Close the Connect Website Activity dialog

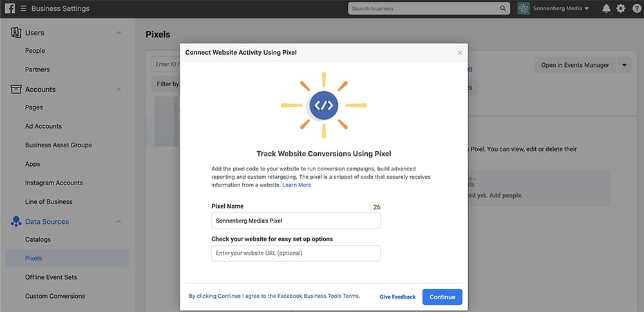[459, 53]
